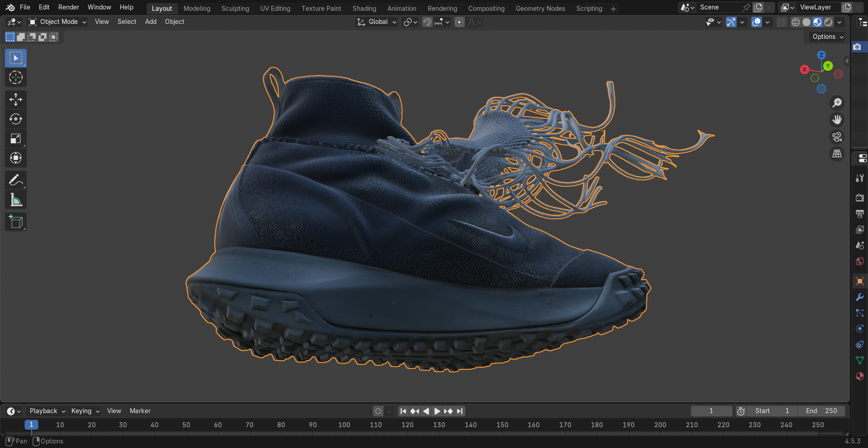Open the Object Data properties tab
Screen dimensions: 868x448
pos(860,360)
